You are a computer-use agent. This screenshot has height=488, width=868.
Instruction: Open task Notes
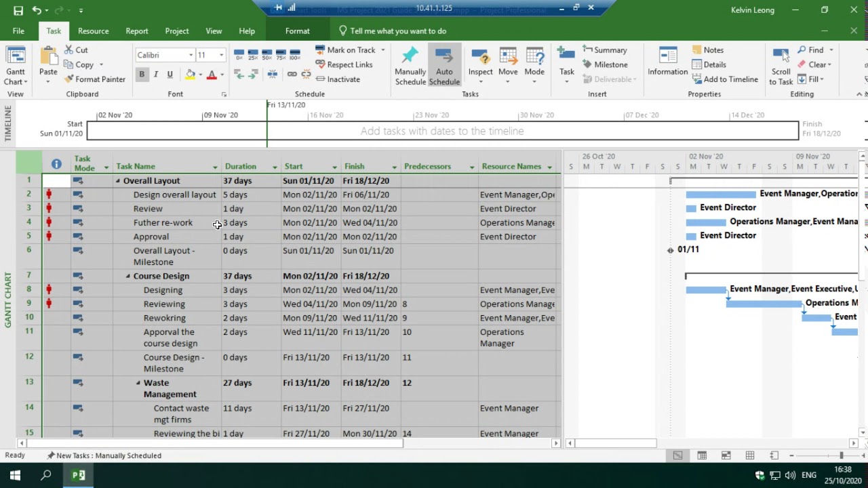click(x=708, y=50)
